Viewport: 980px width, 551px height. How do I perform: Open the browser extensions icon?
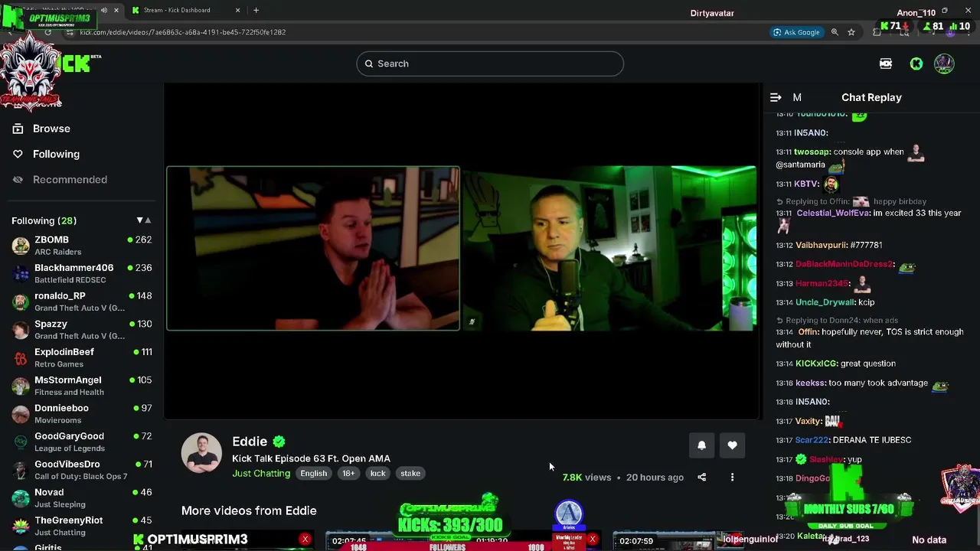(877, 32)
